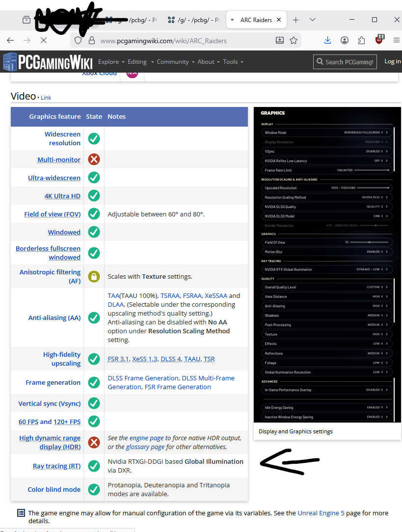The width and height of the screenshot is (402, 532).
Task: Open the 4K Ultra HD link
Action: [x=62, y=196]
